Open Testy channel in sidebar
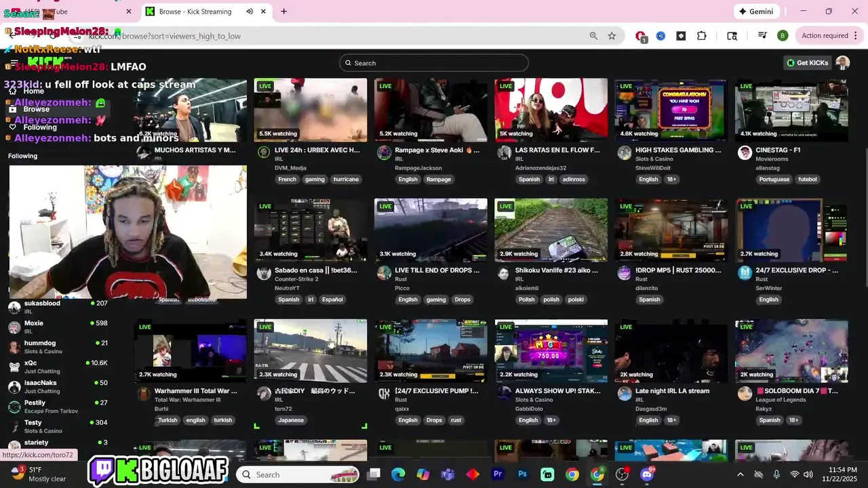The height and width of the screenshot is (488, 868). (x=58, y=426)
